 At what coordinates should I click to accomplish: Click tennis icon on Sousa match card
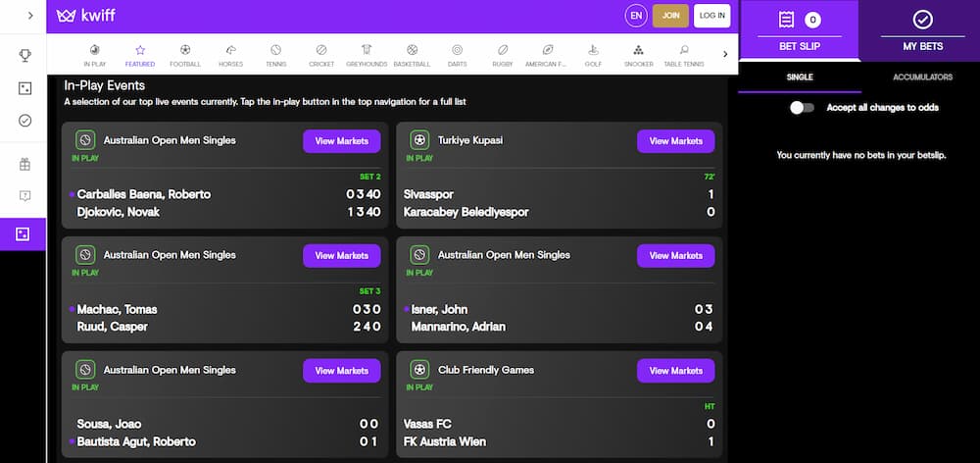[x=85, y=369]
